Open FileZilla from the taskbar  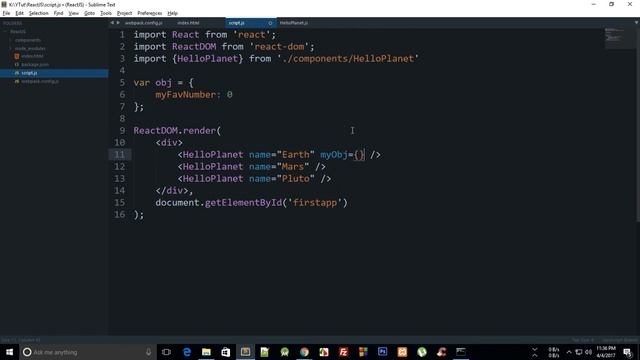[x=343, y=352]
